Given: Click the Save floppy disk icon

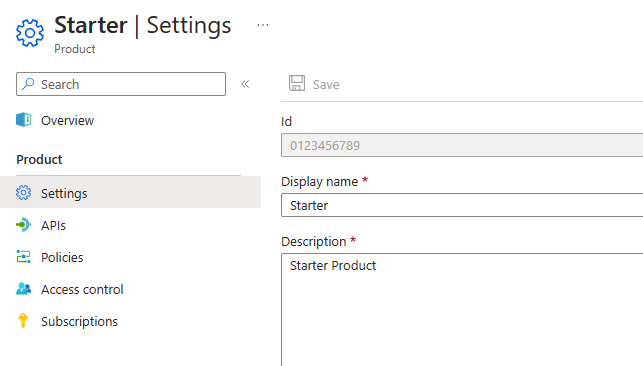Looking at the screenshot, I should coord(297,83).
